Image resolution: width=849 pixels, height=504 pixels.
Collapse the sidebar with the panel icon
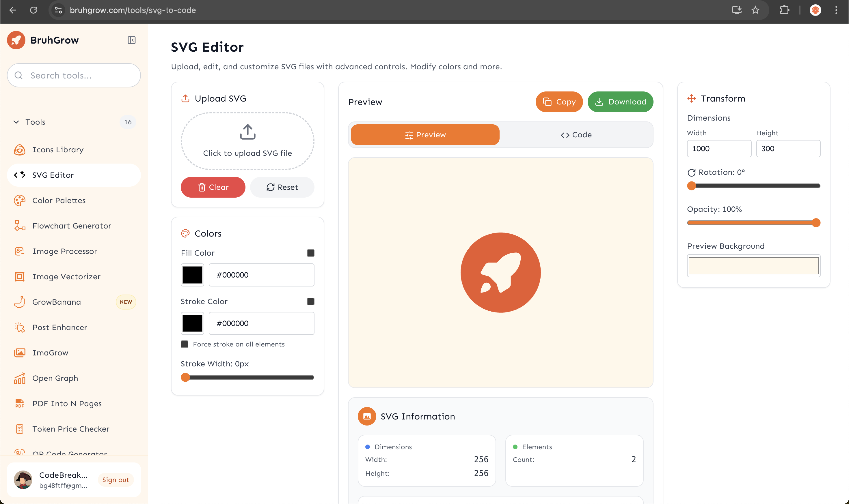[x=131, y=40]
